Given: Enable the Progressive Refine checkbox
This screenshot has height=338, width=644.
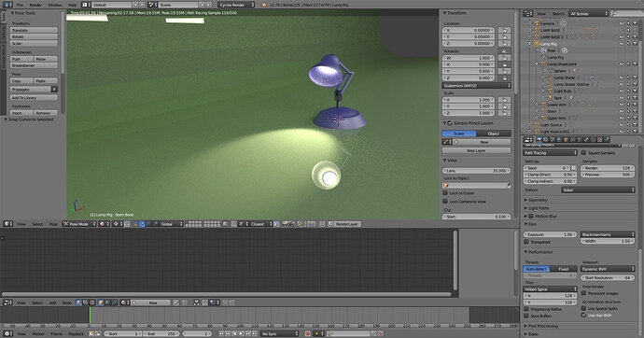Looking at the screenshot, I should coord(526,309).
